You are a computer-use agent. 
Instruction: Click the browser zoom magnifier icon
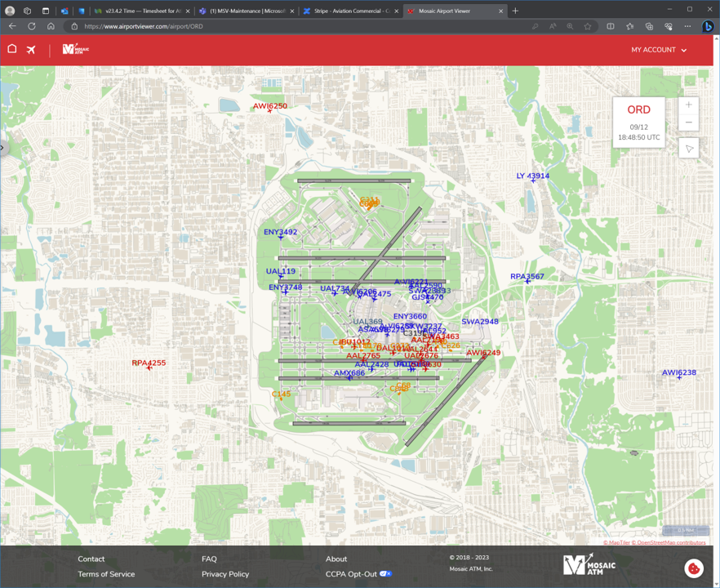[570, 26]
